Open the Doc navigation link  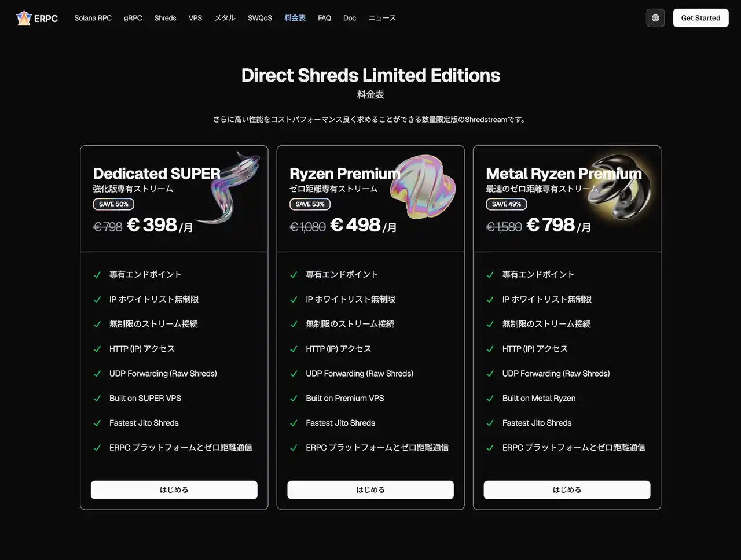tap(349, 18)
